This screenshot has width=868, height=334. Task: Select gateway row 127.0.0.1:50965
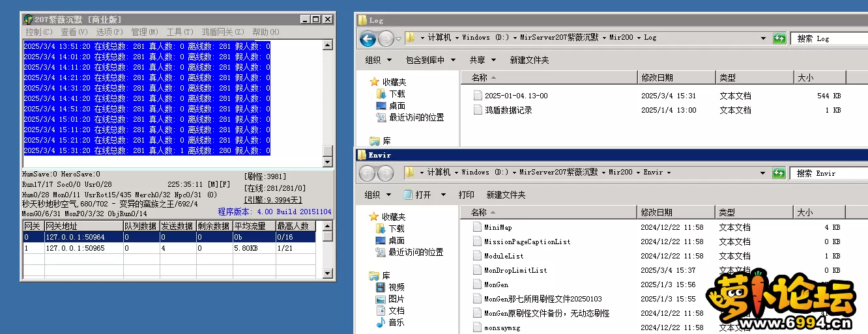point(75,248)
